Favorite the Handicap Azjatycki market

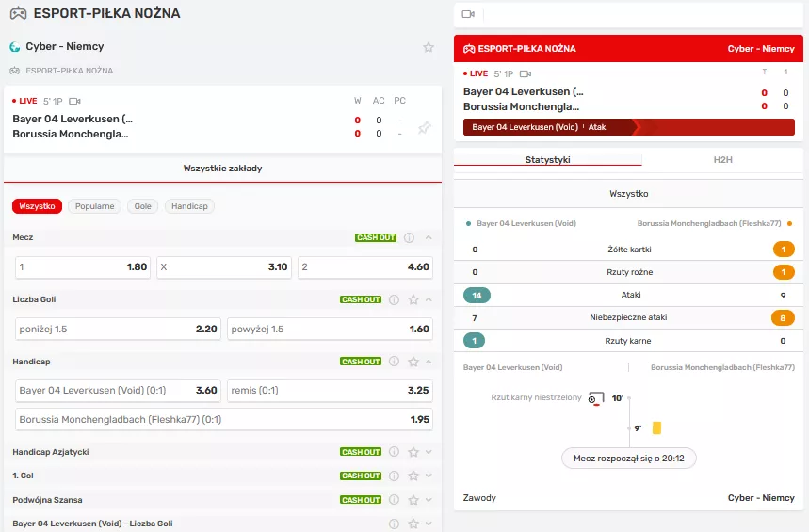pos(413,452)
